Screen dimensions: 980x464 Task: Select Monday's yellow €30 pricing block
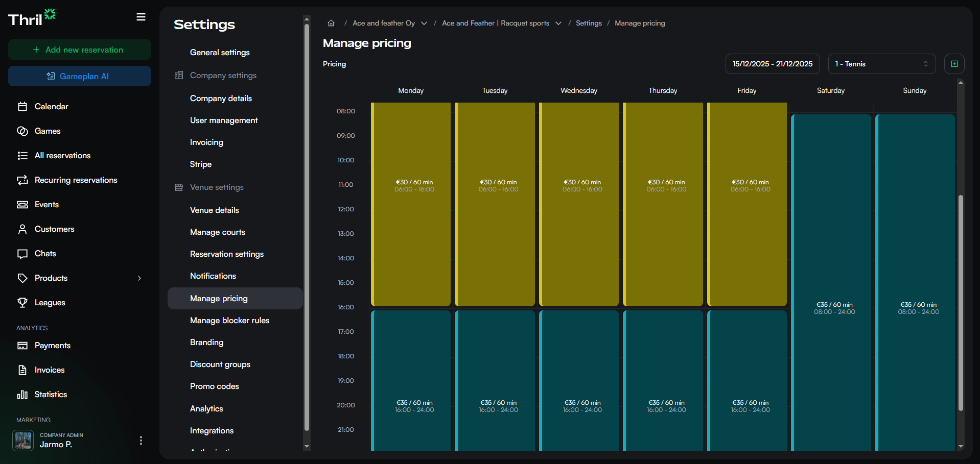coord(411,204)
